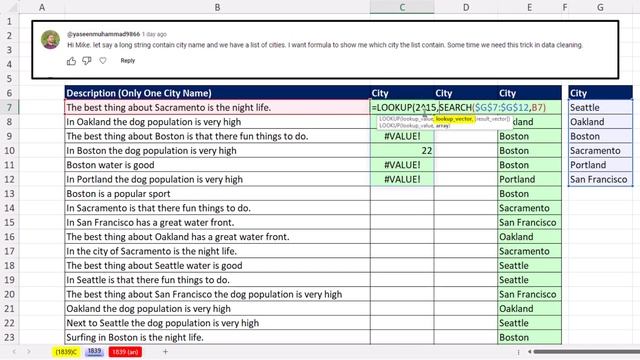Click Oakland in the city list column G

[x=600, y=122]
